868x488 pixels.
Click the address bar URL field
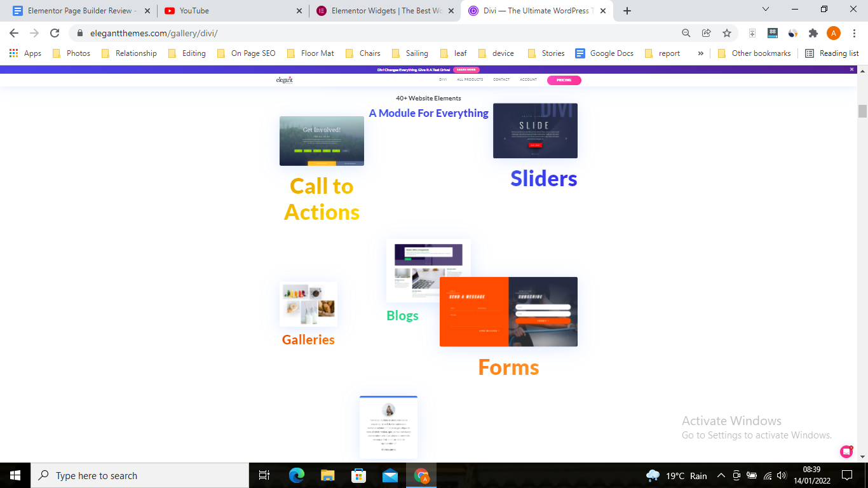[381, 33]
